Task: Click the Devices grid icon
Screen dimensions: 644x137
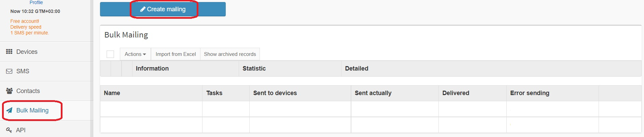Action: 9,52
